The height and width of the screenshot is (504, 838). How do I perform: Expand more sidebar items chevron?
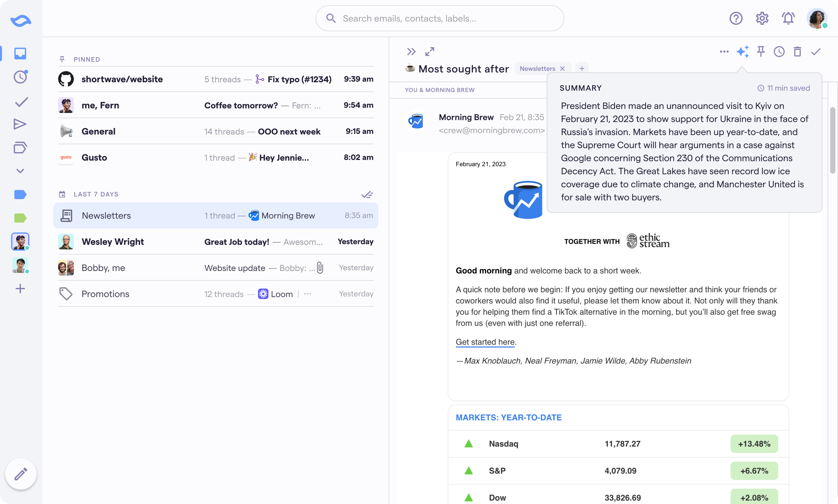pyautogui.click(x=20, y=171)
